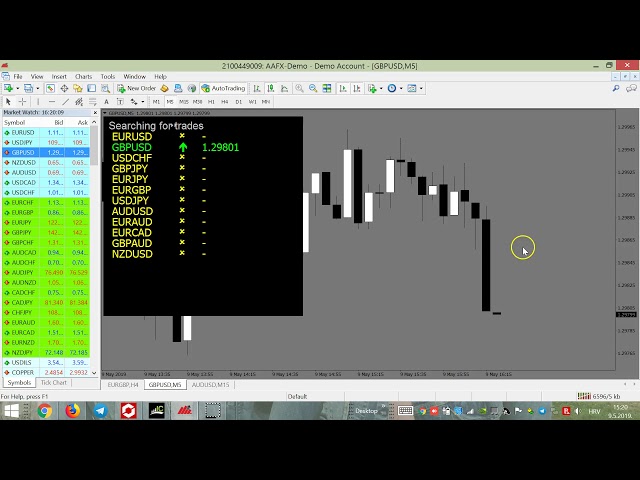This screenshot has width=640, height=480.
Task: Switch chart to the M5 timeframe
Action: tap(169, 101)
